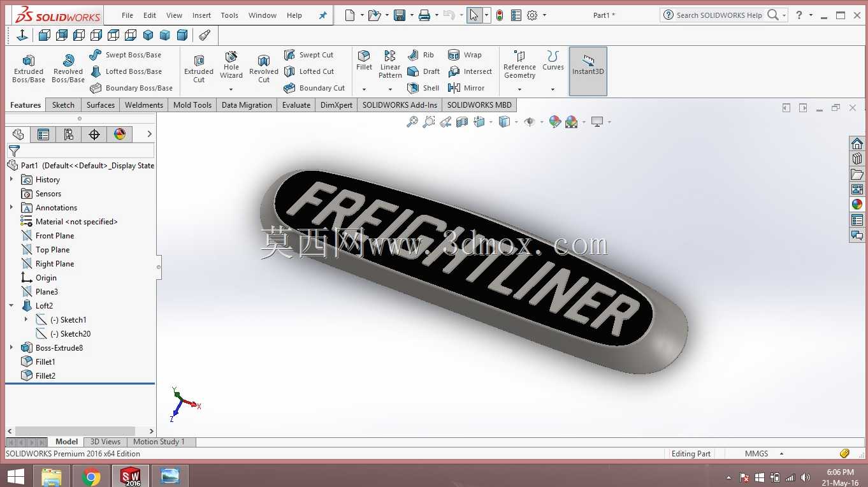Switch to the Weldments tab

click(144, 105)
